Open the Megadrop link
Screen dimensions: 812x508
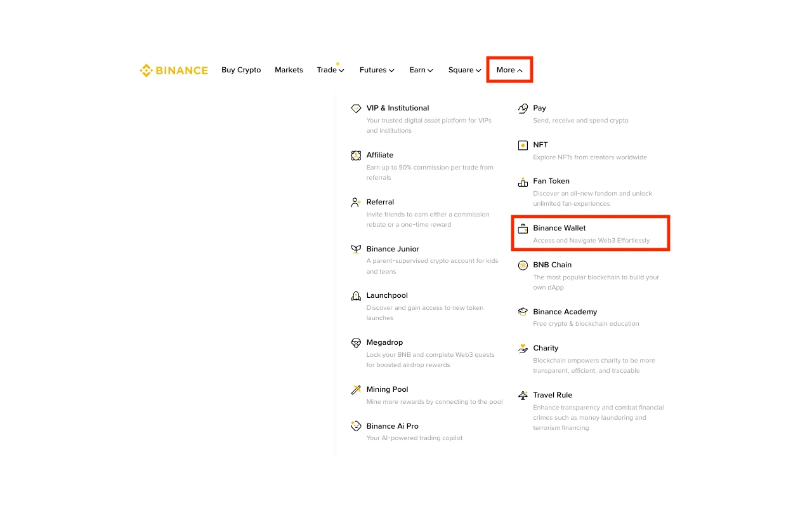[384, 342]
